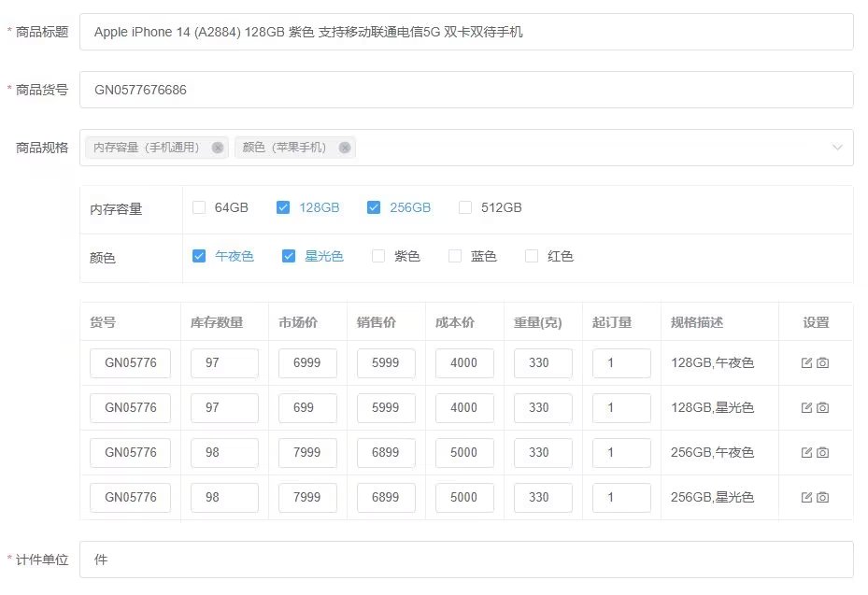
Task: Edit 库存数量 in 128GB,午夜色 row
Action: 224,363
